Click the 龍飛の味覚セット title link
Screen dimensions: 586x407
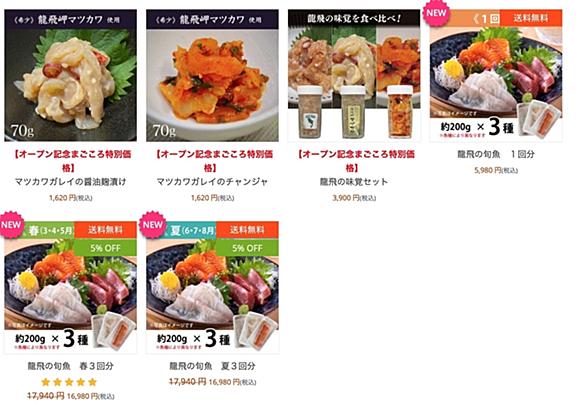tap(354, 182)
